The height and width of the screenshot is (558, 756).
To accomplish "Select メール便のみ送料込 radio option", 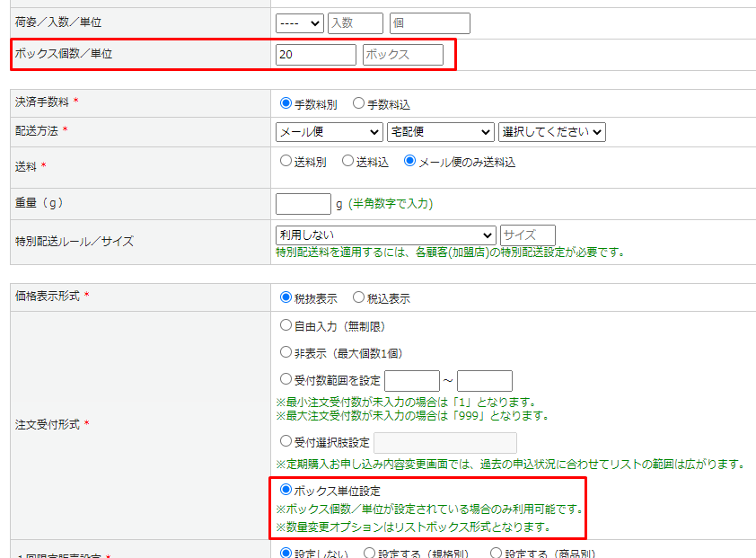I will coord(410,162).
